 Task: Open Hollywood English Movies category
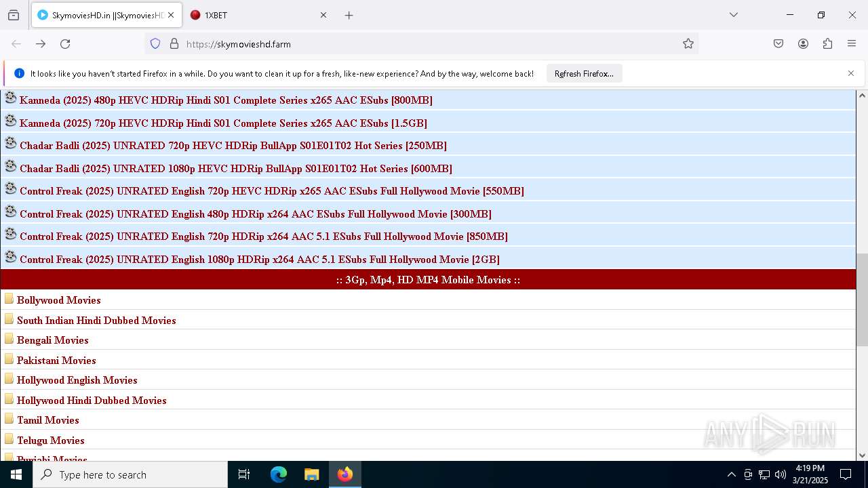pyautogui.click(x=77, y=380)
